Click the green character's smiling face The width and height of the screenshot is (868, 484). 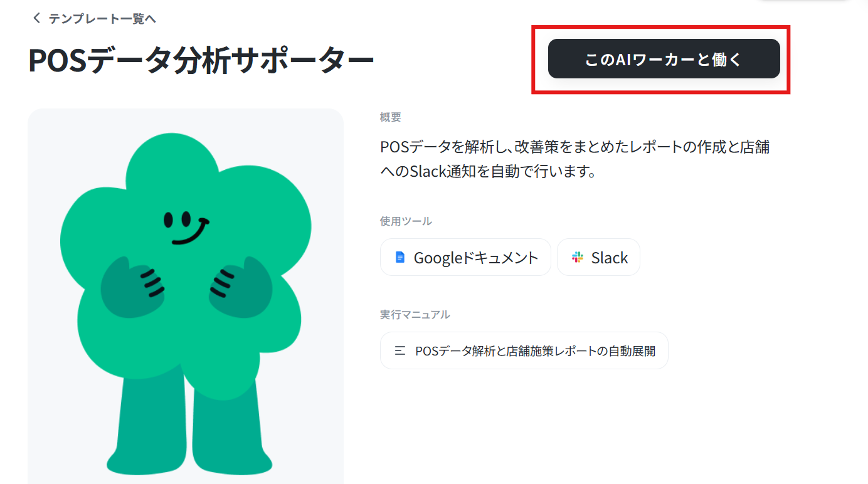tap(186, 227)
